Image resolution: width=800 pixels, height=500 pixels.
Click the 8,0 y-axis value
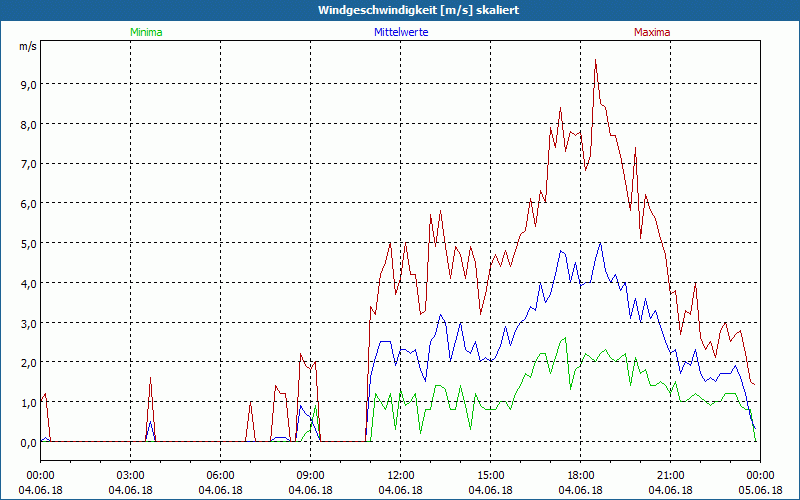point(28,124)
